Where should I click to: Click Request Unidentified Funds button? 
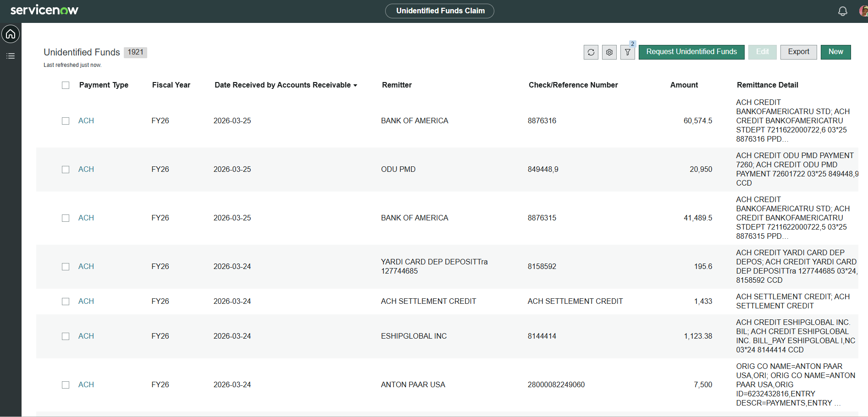[691, 52]
